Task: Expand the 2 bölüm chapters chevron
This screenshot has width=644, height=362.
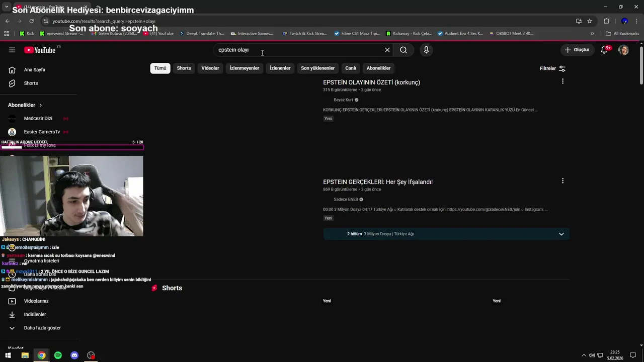Action: pyautogui.click(x=561, y=234)
